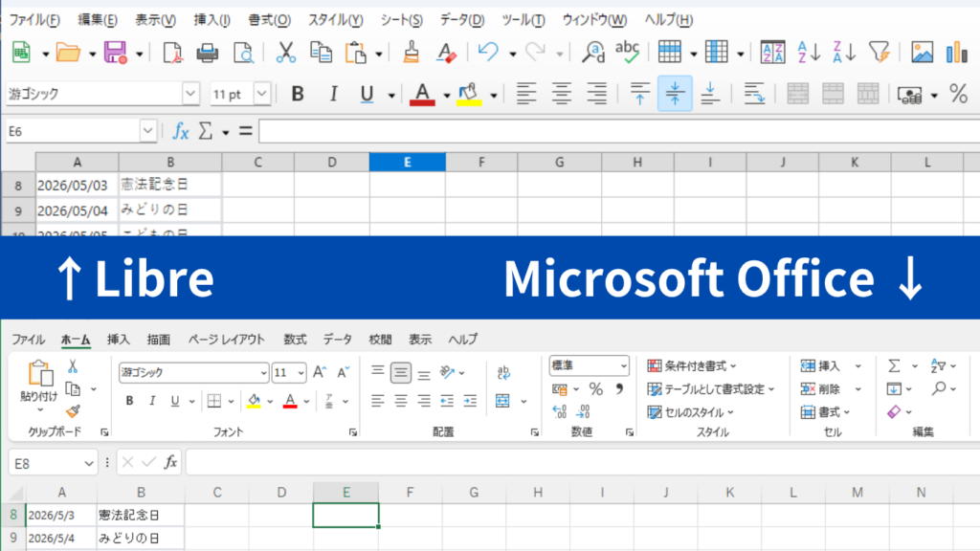Open the 11 pt font size dropdown in LibreOffice
The height and width of the screenshot is (551, 980).
(x=262, y=94)
